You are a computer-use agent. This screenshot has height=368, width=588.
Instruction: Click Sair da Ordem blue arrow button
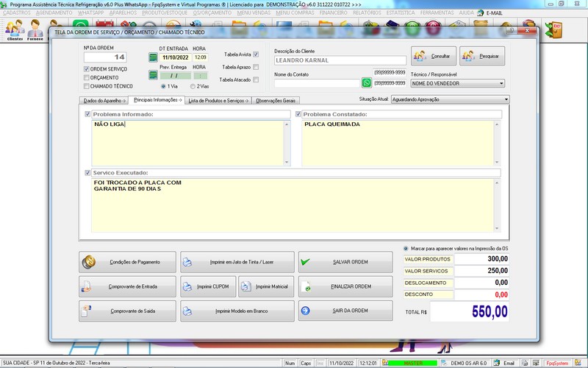[345, 311]
